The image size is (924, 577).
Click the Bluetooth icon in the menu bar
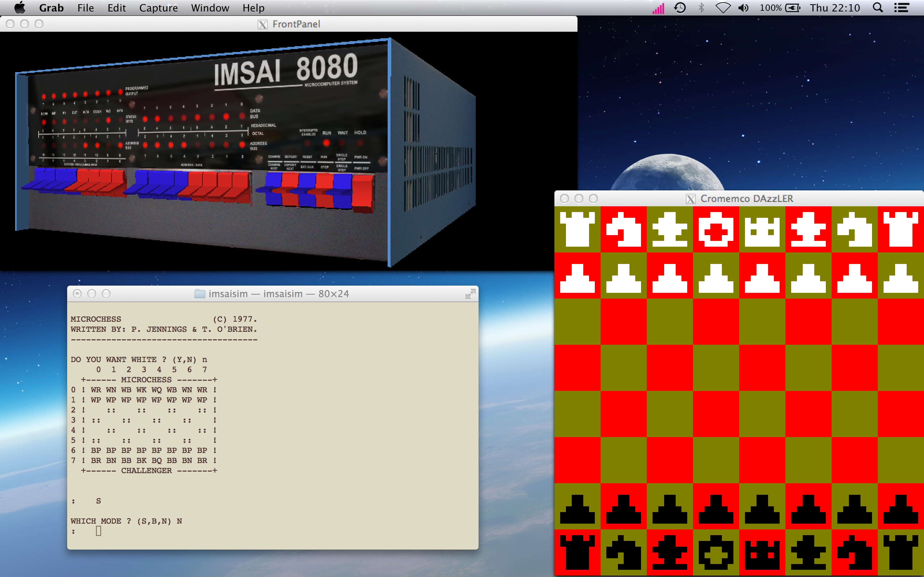pyautogui.click(x=702, y=8)
